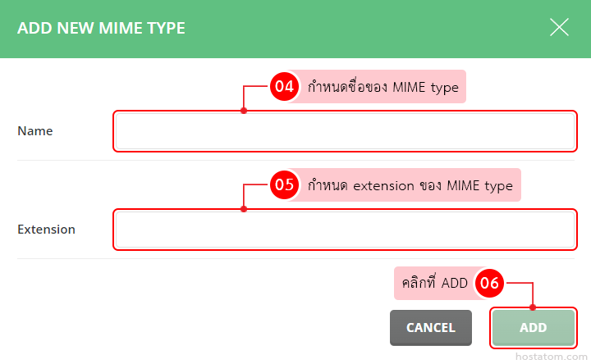Click the red connector dot above Extension field

[244, 209]
